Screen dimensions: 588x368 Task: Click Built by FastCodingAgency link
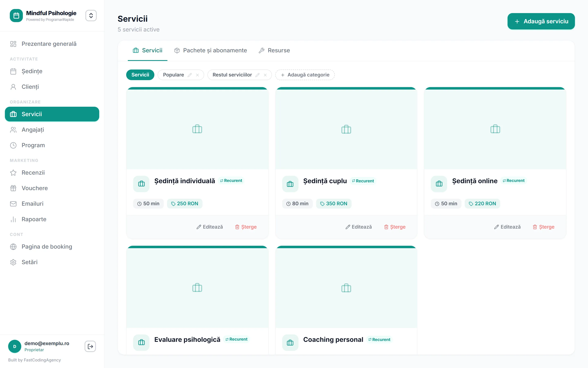click(x=35, y=360)
